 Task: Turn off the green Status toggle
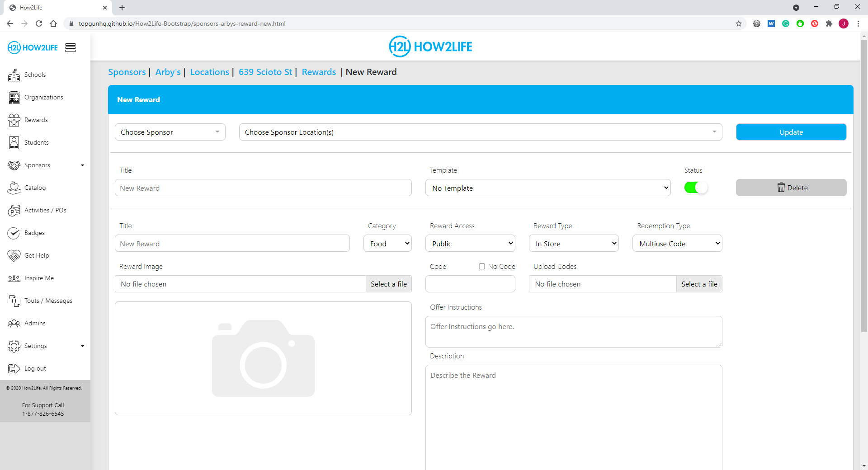(x=695, y=188)
